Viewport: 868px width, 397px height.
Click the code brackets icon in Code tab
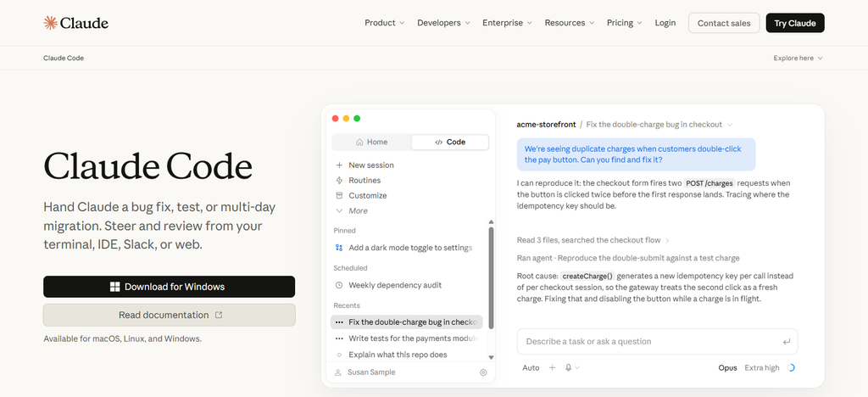[x=438, y=143]
